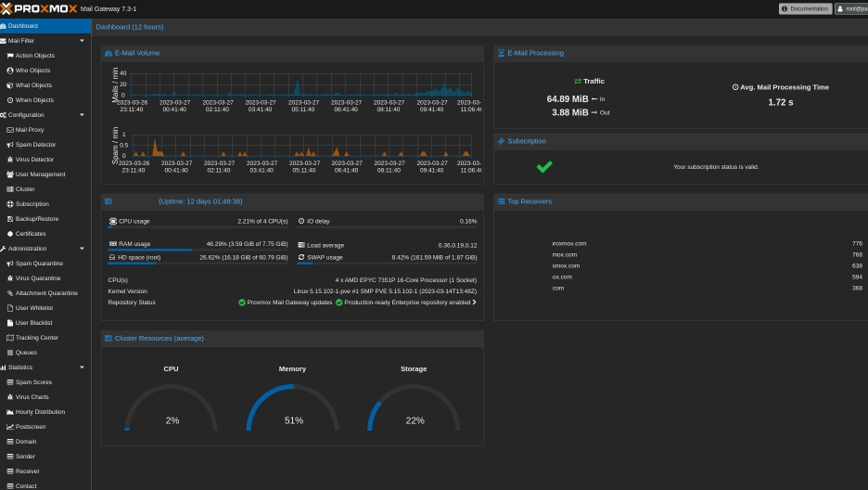Click the Mail Proxy envelope icon
This screenshot has height=490, width=868.
10,130
